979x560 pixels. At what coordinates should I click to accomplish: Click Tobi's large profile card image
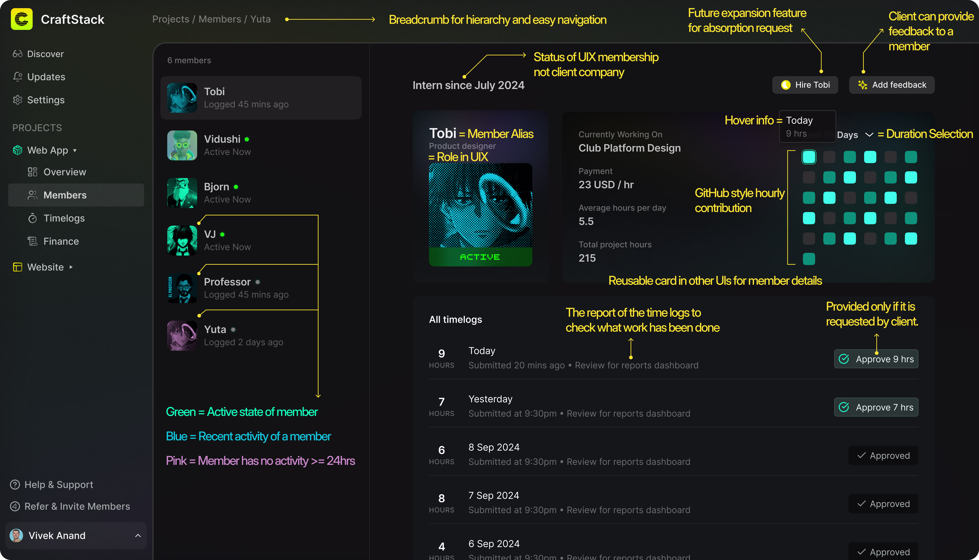click(480, 205)
